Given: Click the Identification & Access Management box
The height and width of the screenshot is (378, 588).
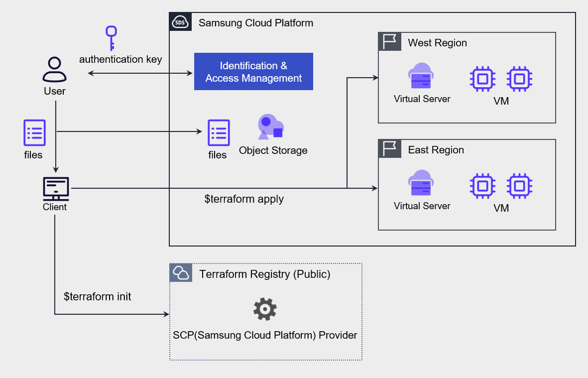Looking at the screenshot, I should coord(253,72).
